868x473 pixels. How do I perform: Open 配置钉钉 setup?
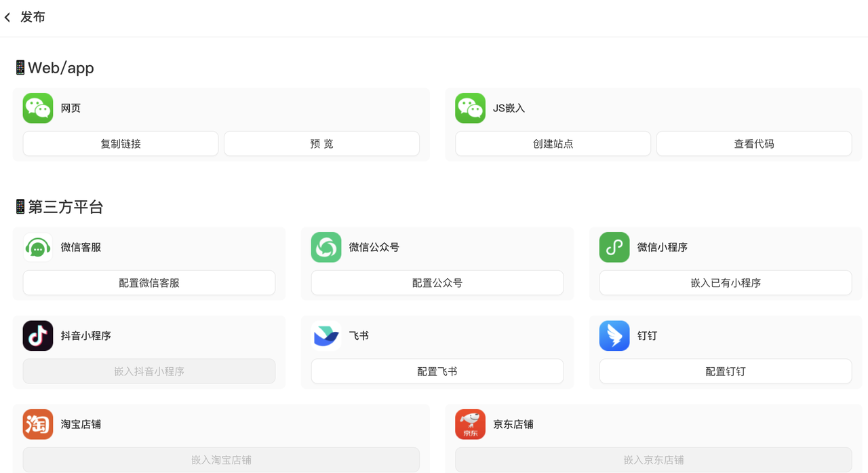[726, 371]
